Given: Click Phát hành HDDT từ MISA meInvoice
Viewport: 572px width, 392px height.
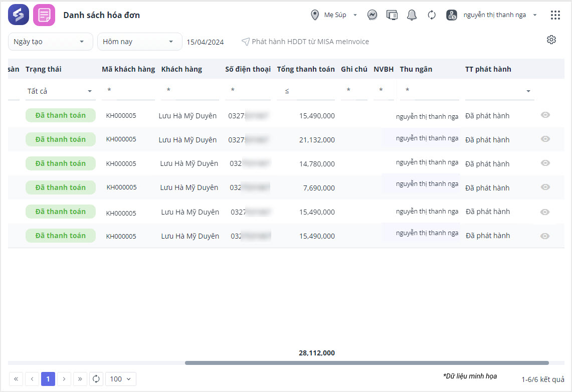Looking at the screenshot, I should pos(305,42).
